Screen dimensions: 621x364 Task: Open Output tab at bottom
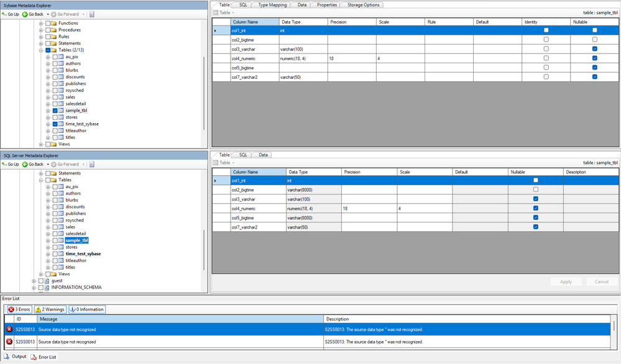click(x=15, y=357)
